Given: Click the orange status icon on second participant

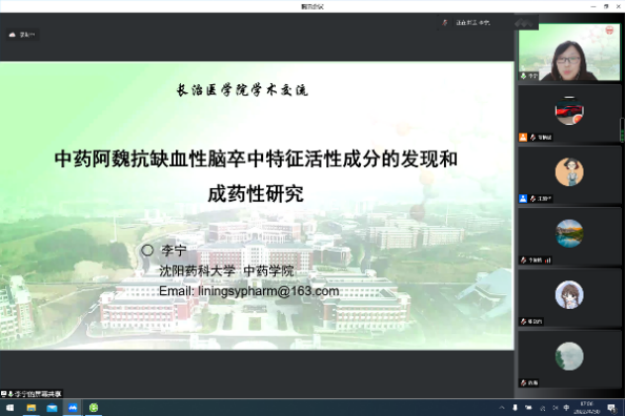Looking at the screenshot, I should (523, 138).
